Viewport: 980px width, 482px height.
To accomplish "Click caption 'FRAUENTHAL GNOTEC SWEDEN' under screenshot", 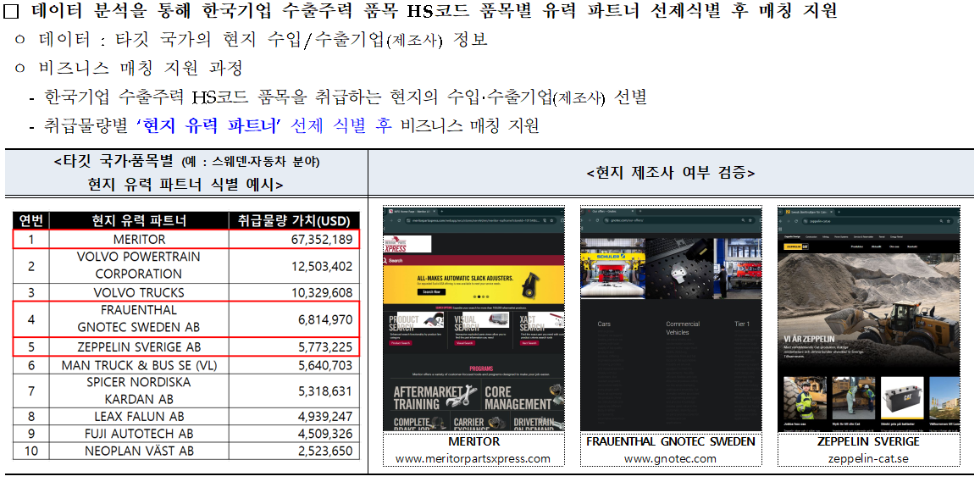I will pos(671,441).
